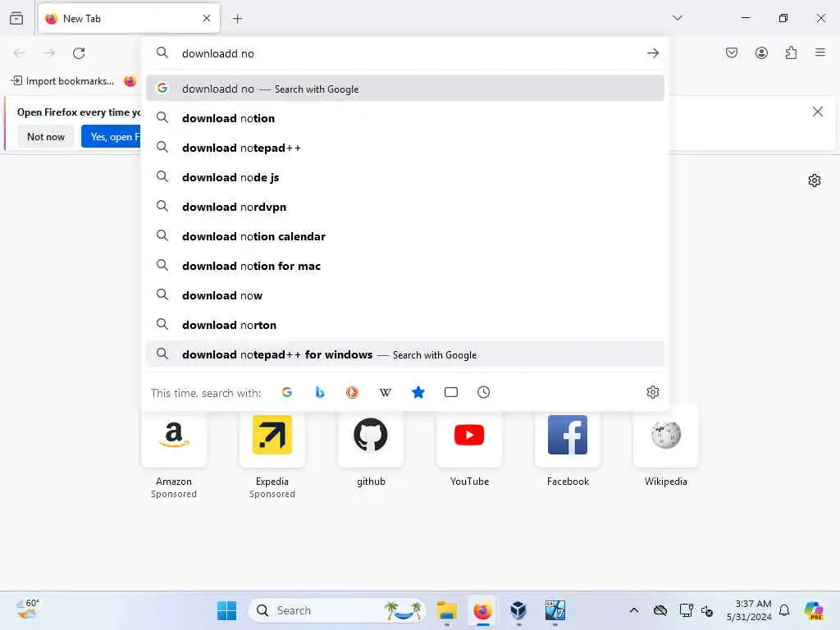The image size is (840, 630).
Task: Open File Explorer from taskbar
Action: pyautogui.click(x=446, y=610)
